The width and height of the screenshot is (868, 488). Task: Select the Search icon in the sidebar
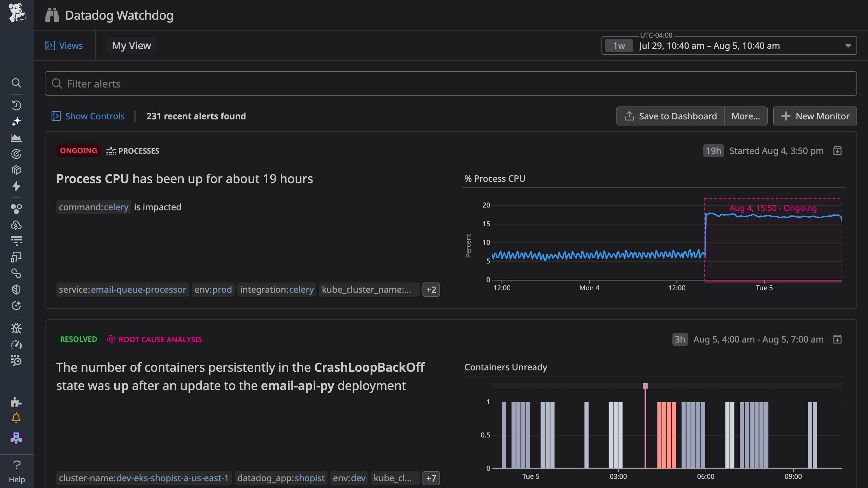tap(16, 83)
